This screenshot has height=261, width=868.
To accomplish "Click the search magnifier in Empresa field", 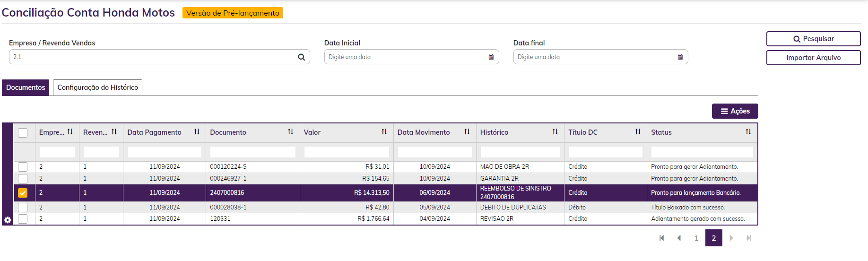I will [x=301, y=57].
